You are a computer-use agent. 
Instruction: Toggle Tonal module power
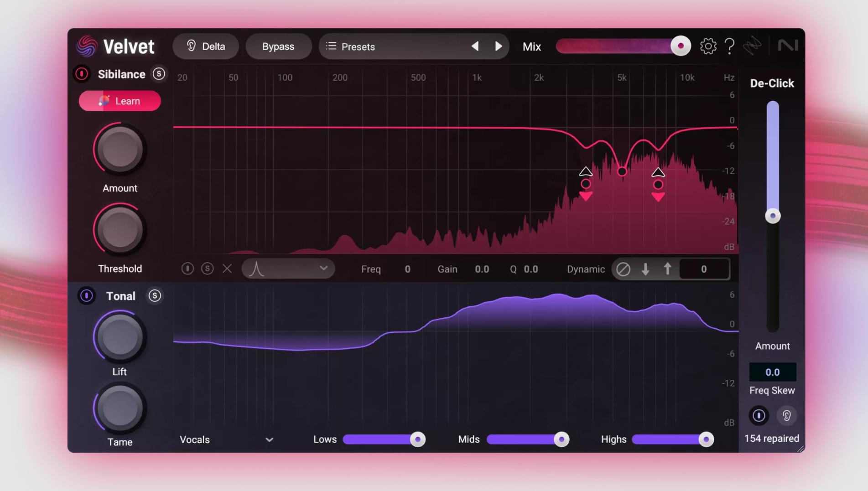86,296
